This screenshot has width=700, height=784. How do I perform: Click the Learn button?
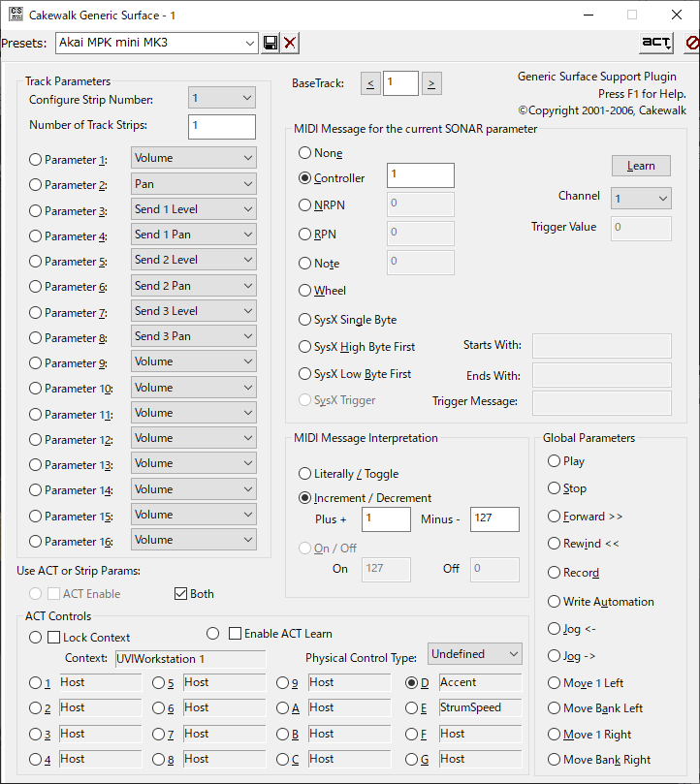[x=640, y=166]
